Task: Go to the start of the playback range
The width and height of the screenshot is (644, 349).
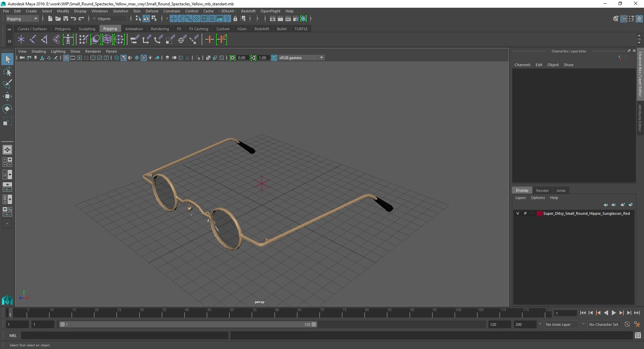Action: (x=583, y=313)
